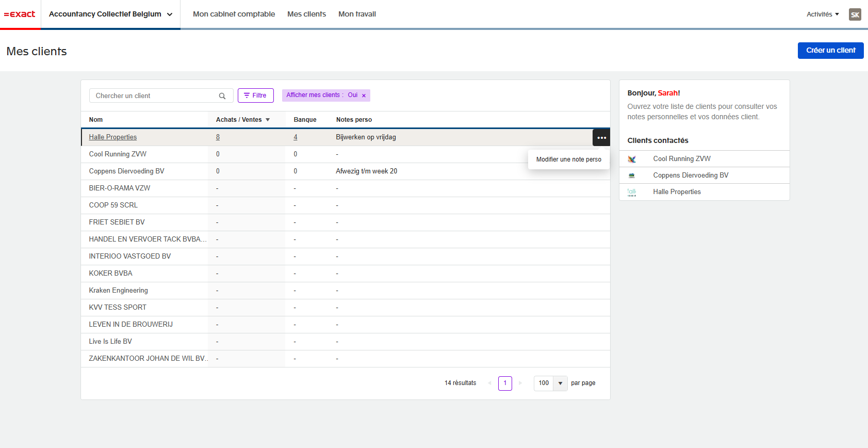Select LEVEN IN DE BROUWERIJ row
Viewport: 868px width, 448px height.
pos(345,325)
